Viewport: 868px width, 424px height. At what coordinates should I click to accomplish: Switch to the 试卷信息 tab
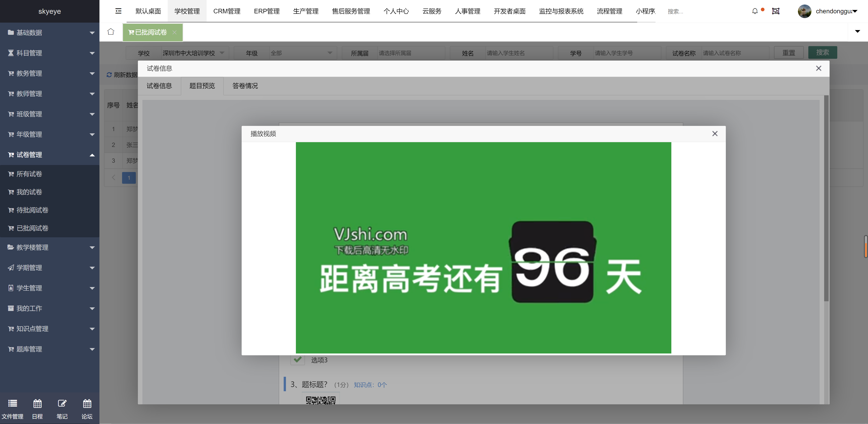(159, 86)
